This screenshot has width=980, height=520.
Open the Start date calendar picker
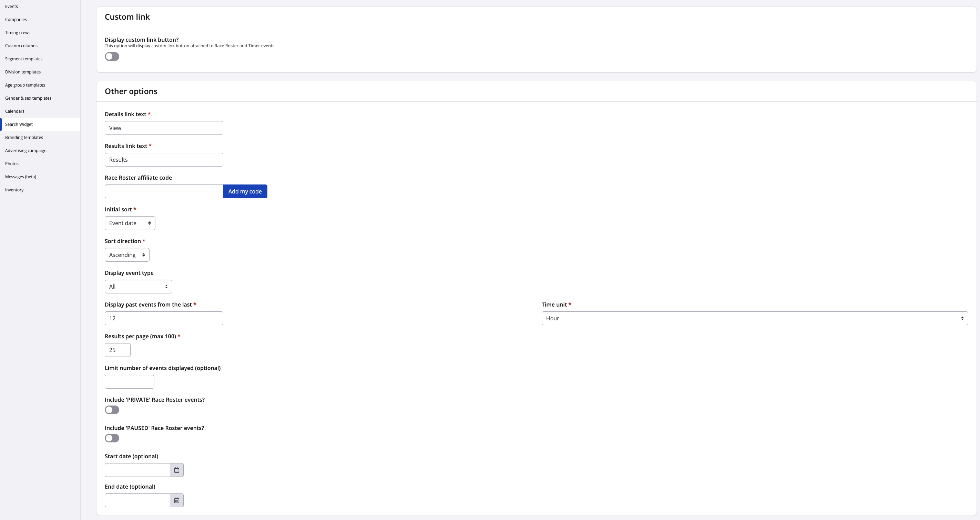click(176, 470)
